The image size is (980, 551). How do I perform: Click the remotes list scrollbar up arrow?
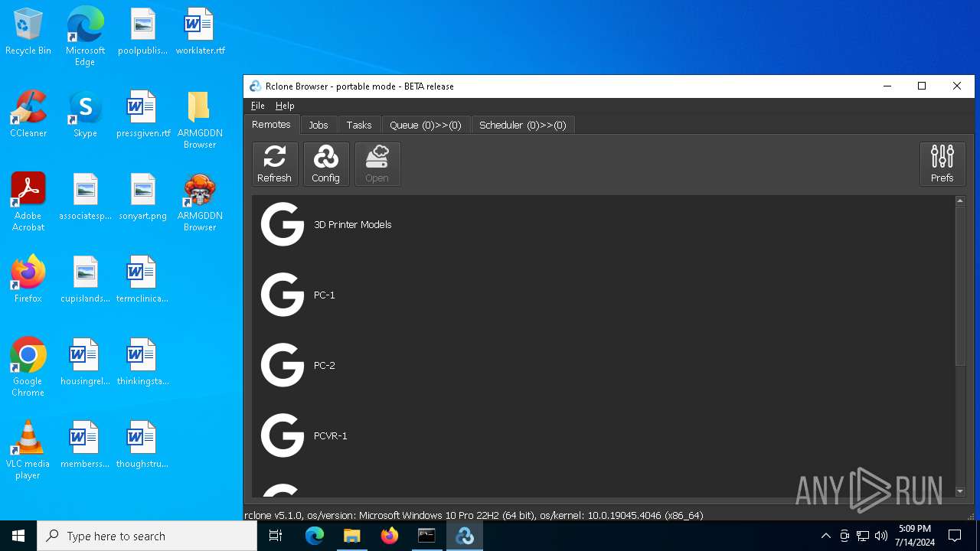[x=960, y=201]
